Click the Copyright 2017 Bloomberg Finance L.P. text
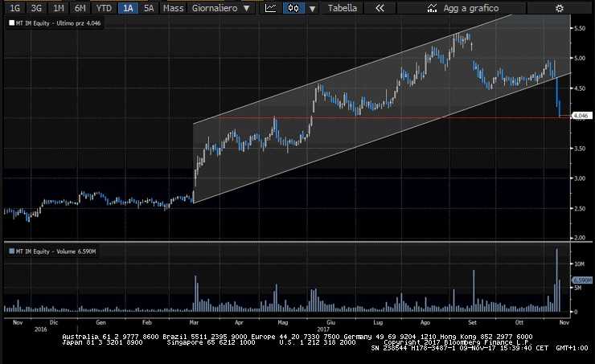 pyautogui.click(x=458, y=342)
